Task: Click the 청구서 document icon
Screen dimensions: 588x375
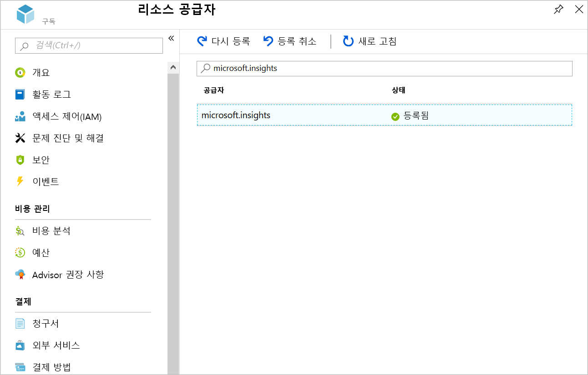Action: [x=20, y=324]
